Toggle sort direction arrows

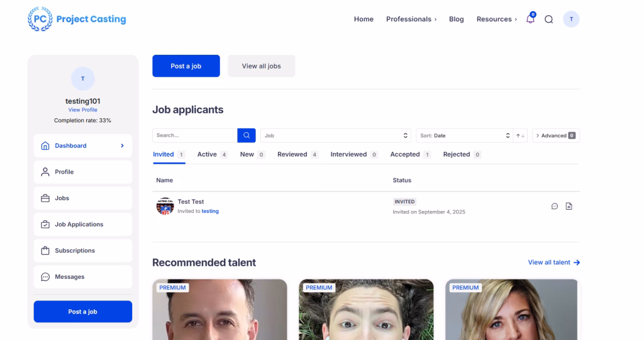point(520,135)
